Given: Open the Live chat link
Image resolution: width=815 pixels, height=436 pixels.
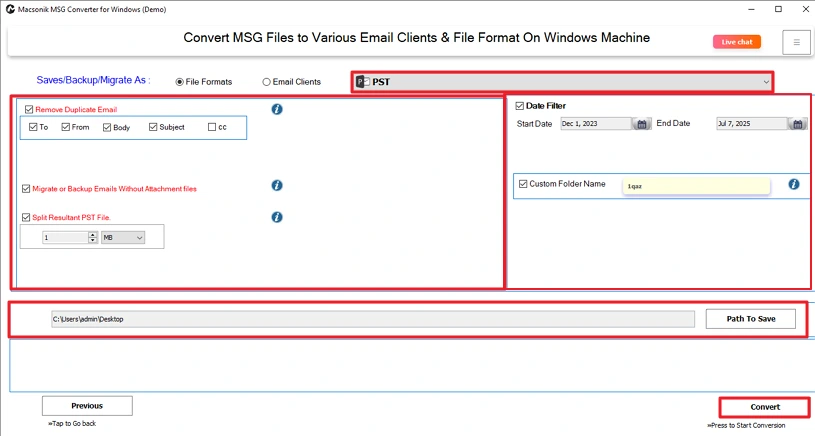Looking at the screenshot, I should pyautogui.click(x=737, y=42).
